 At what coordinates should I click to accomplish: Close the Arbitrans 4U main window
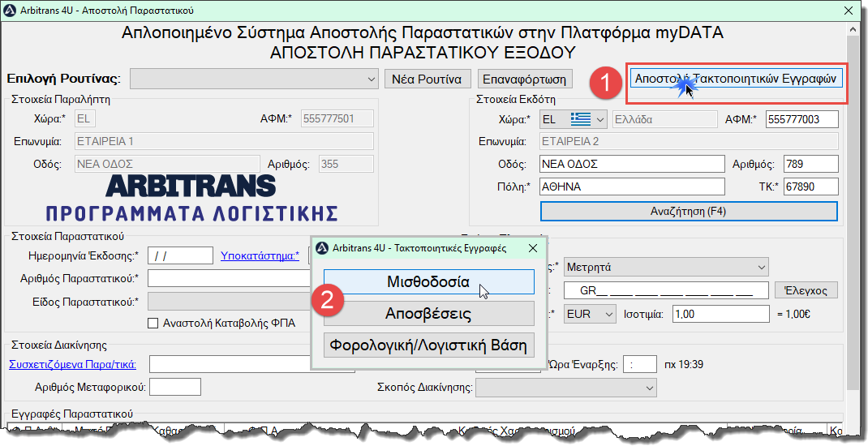click(848, 11)
